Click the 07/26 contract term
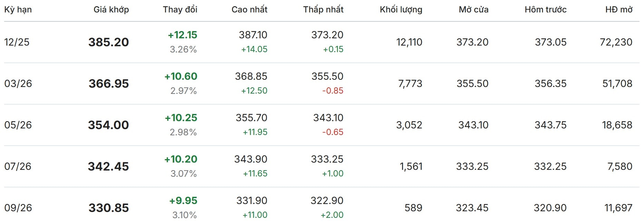 18,166
